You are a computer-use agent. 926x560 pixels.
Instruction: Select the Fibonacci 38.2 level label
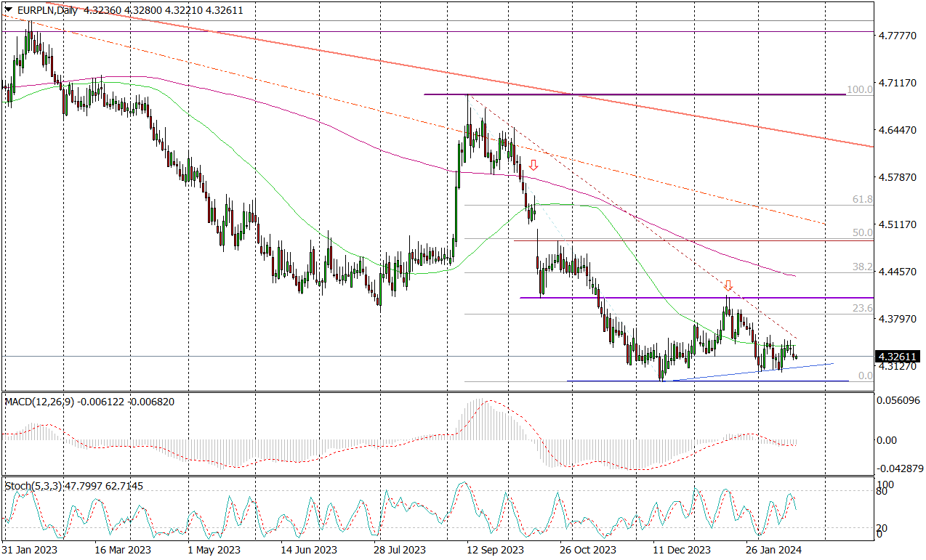pyautogui.click(x=863, y=267)
